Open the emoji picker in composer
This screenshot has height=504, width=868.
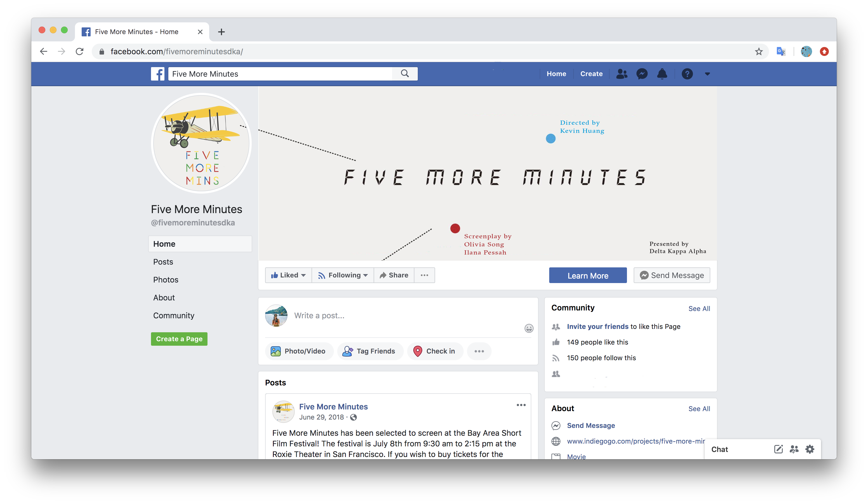coord(529,328)
